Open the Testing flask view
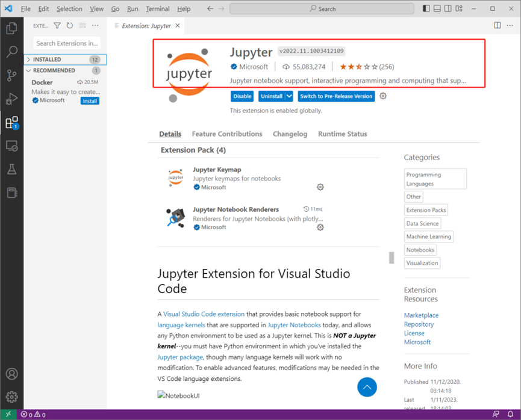 11,169
